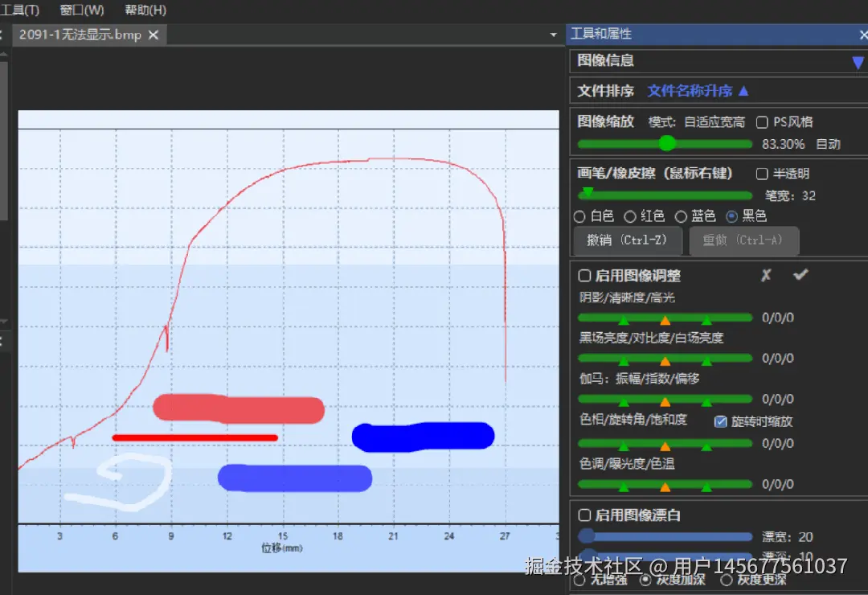Select the 无增强 radio option

579,580
